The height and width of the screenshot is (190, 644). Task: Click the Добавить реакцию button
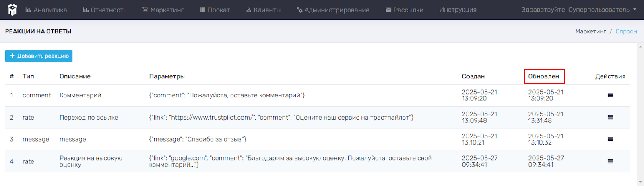tap(39, 56)
